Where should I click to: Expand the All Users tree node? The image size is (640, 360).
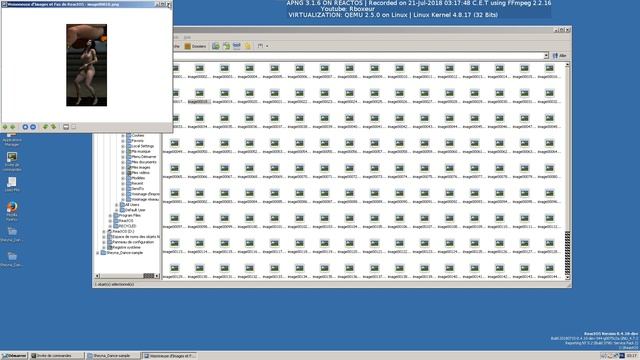[x=117, y=204]
